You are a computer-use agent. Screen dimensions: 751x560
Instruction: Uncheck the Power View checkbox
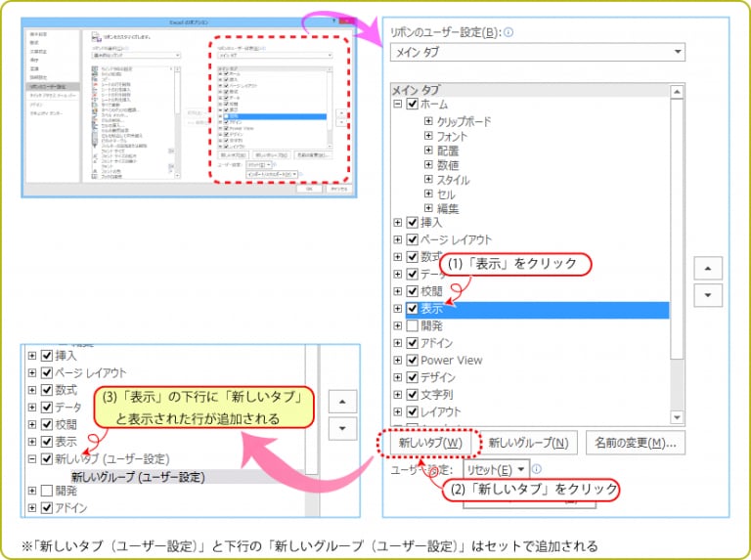coord(413,360)
